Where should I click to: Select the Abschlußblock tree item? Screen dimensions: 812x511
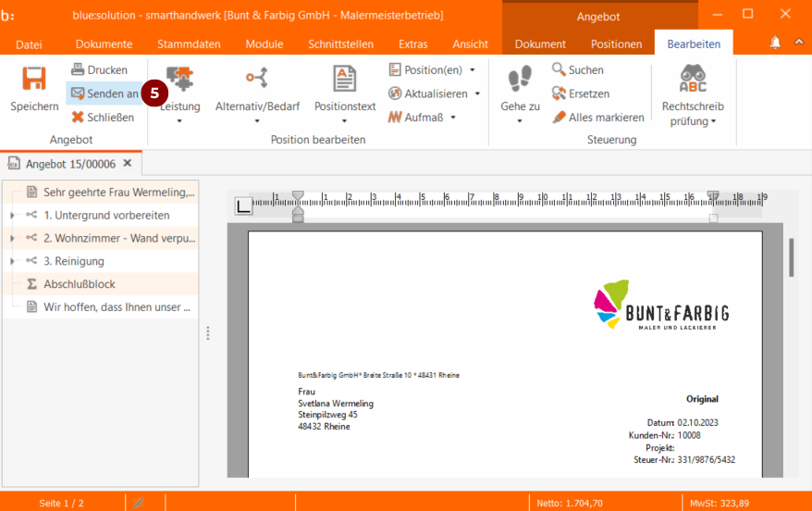pos(80,284)
